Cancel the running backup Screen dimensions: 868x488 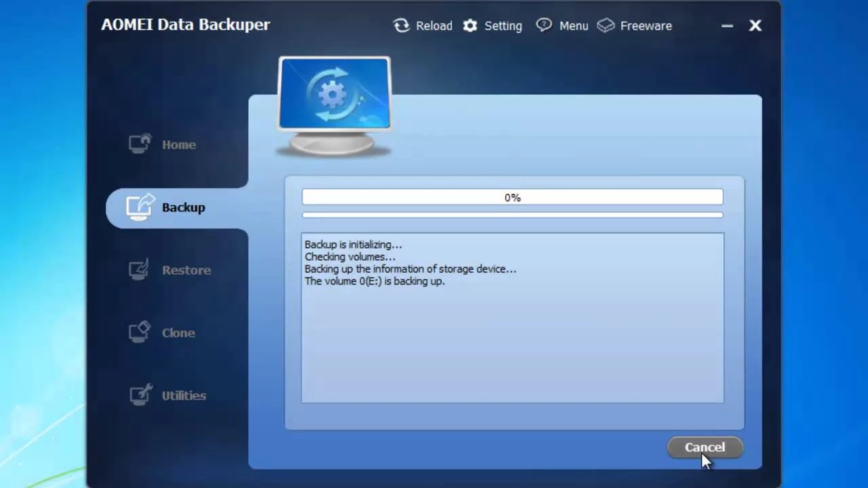coord(705,447)
